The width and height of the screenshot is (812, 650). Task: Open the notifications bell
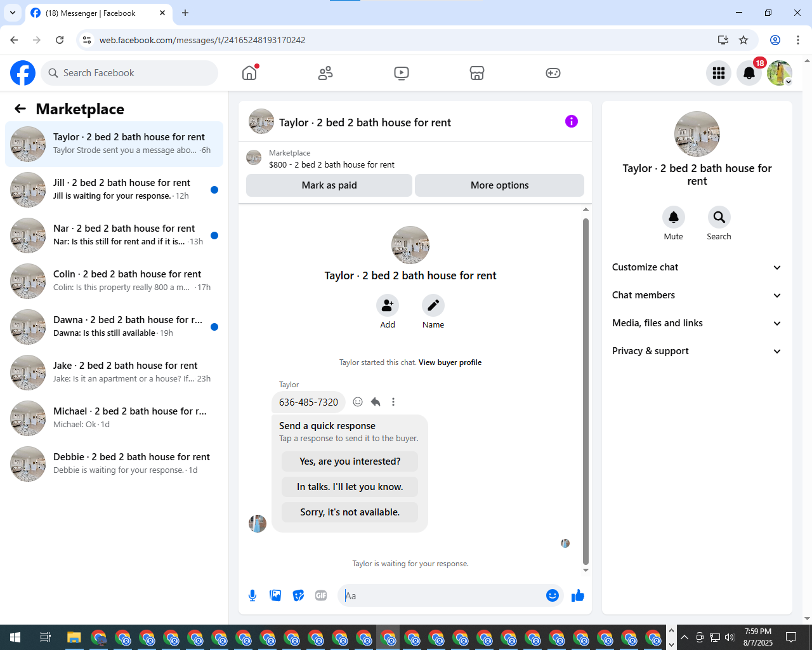pos(749,73)
